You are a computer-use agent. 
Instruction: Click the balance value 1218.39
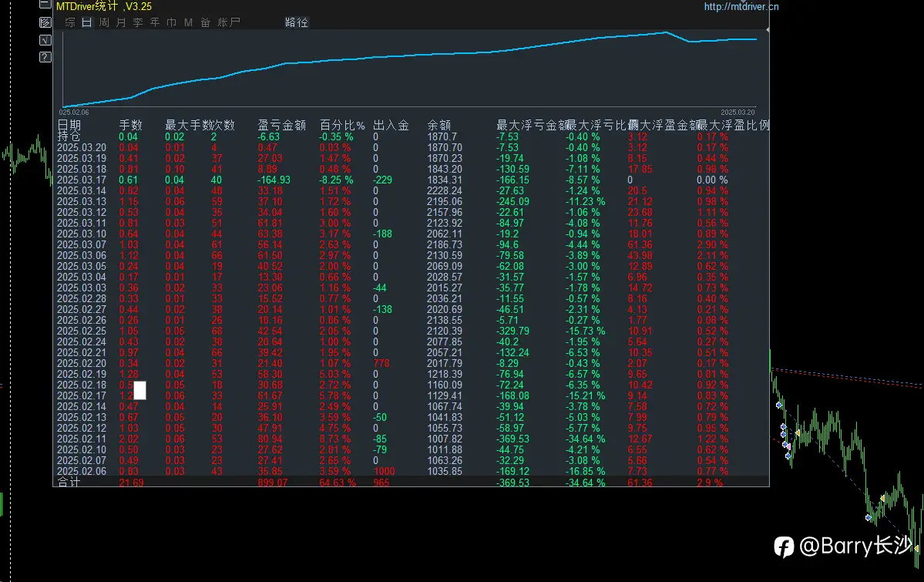(445, 374)
